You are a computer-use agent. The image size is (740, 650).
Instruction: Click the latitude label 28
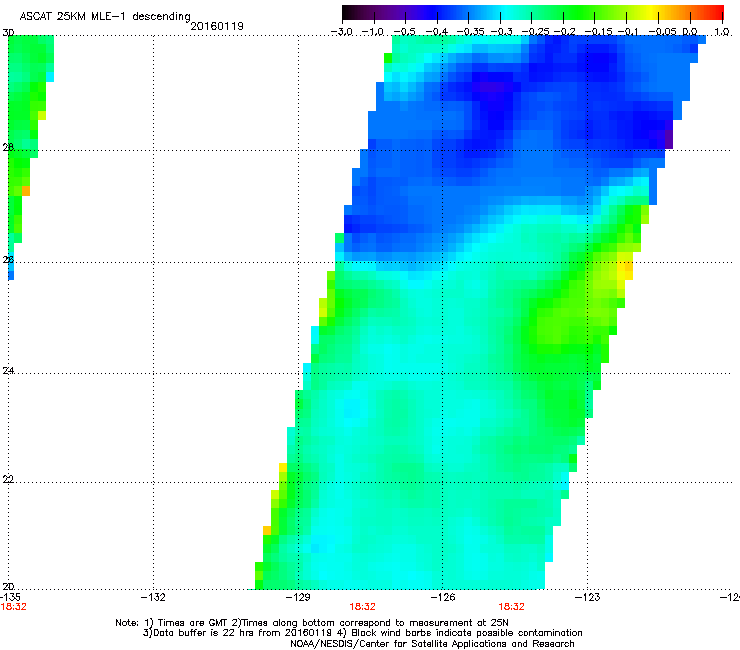pyautogui.click(x=8, y=147)
